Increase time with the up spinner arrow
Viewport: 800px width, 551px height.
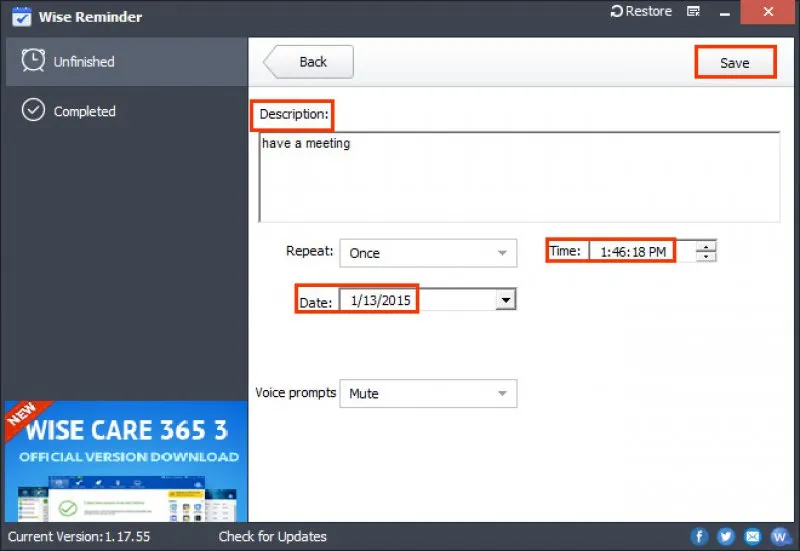(x=707, y=246)
